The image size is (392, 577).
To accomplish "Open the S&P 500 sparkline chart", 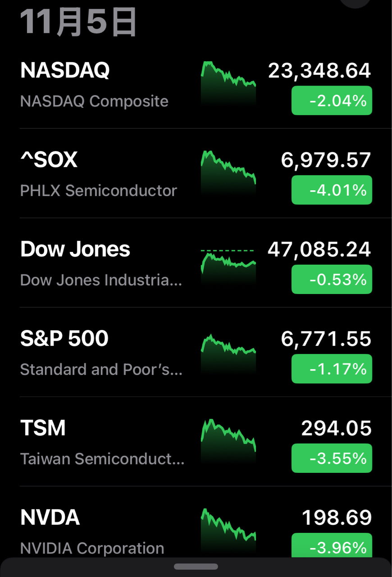I will pyautogui.click(x=228, y=353).
